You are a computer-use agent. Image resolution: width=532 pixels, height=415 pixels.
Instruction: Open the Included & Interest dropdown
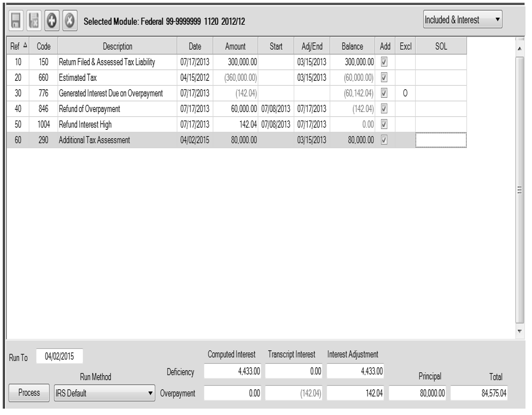(463, 19)
